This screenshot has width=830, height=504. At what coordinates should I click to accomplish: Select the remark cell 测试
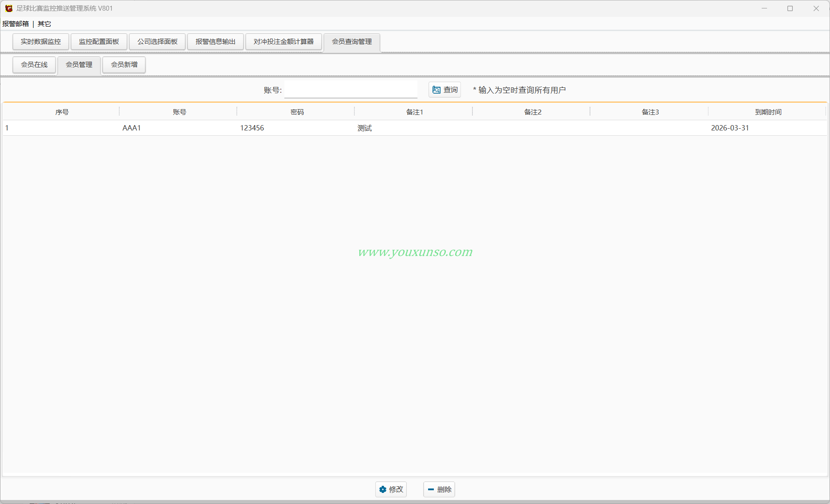414,128
